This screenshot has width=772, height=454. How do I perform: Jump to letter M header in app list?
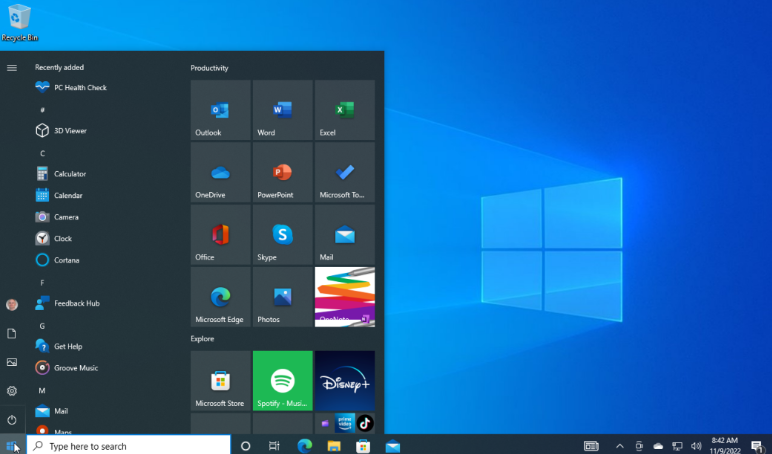click(x=42, y=390)
